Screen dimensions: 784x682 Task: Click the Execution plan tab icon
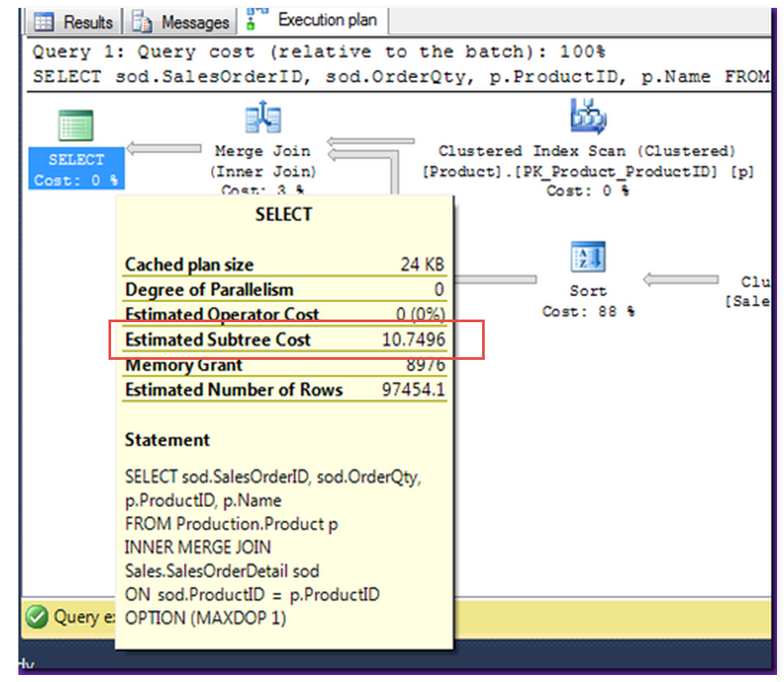point(258,18)
